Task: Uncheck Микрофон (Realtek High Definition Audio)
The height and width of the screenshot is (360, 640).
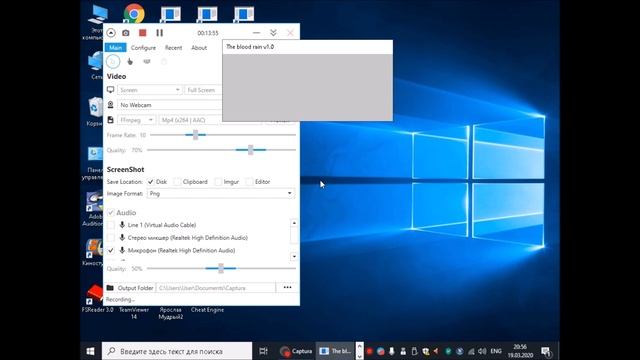Action: (x=111, y=250)
